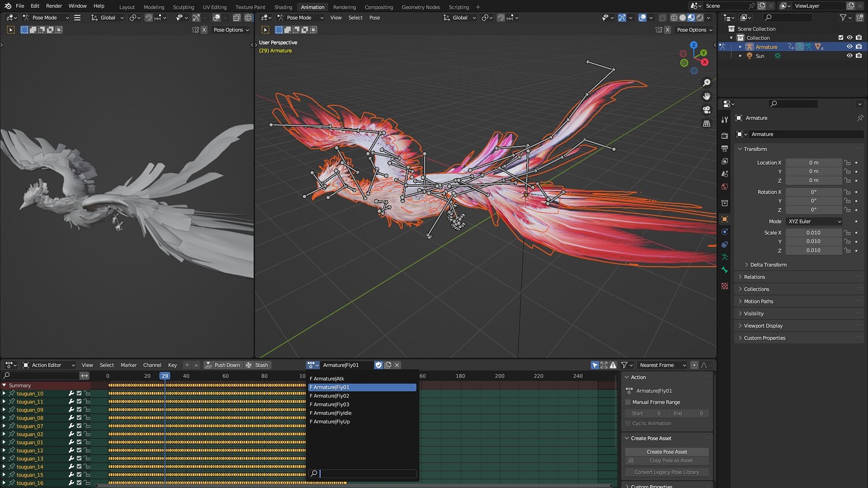Click the Scale X value field
This screenshot has width=868, height=488.
[813, 233]
